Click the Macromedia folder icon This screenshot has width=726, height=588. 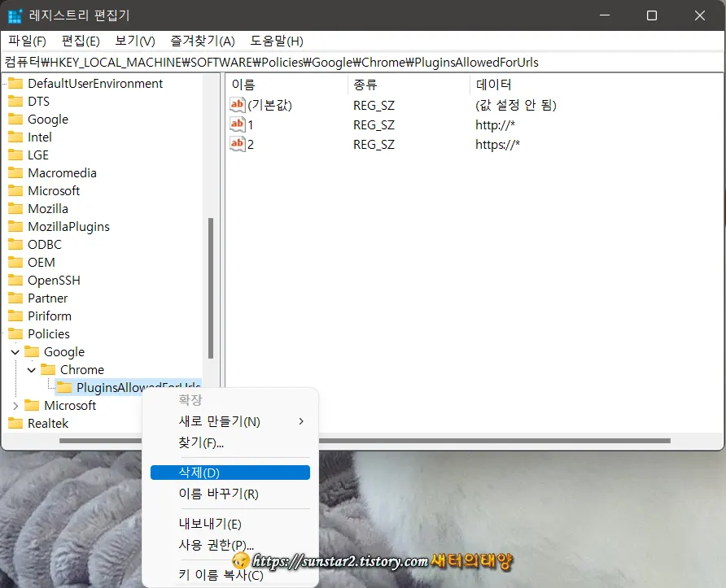[x=15, y=173]
